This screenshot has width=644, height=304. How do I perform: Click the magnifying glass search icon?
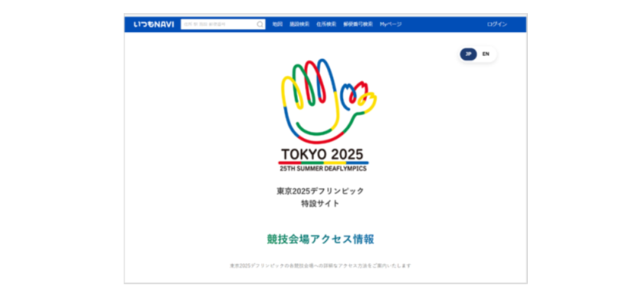click(260, 24)
